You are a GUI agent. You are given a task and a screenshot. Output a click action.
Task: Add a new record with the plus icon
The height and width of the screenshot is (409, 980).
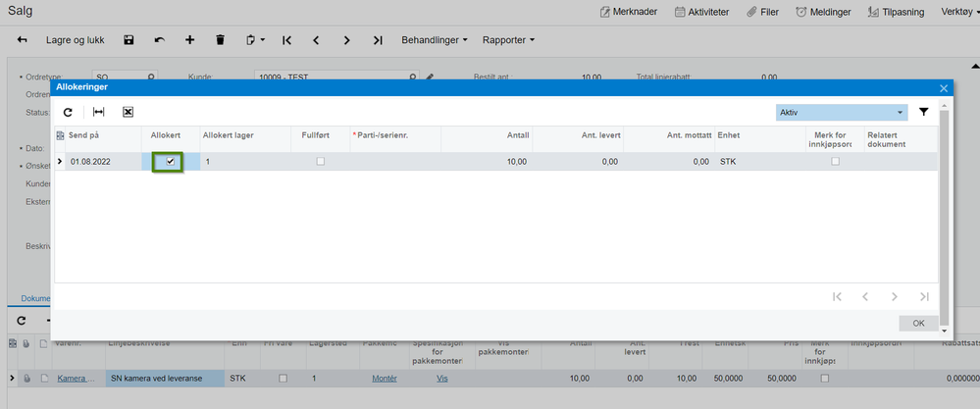[190, 40]
